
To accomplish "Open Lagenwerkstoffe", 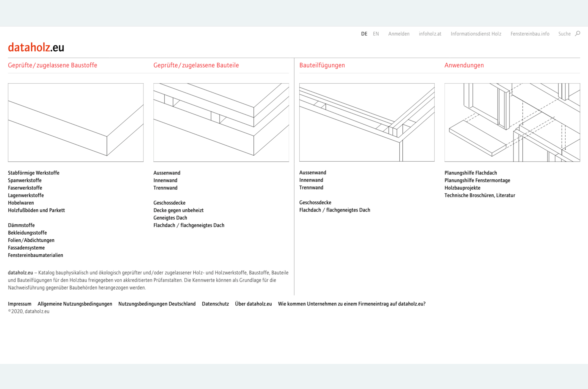I will (x=26, y=195).
